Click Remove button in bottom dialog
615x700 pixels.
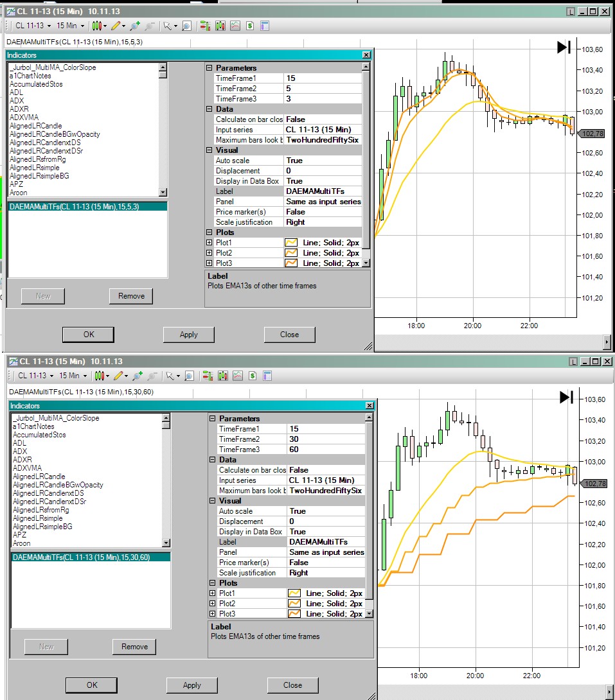134,647
